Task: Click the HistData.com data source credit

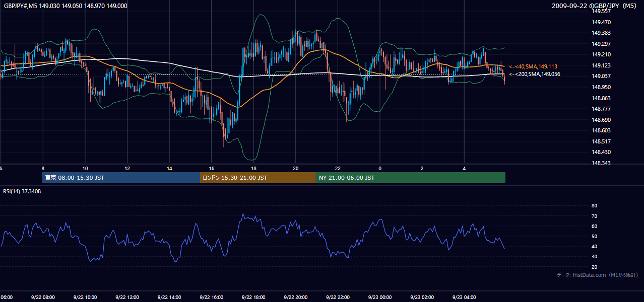Action: tap(598, 275)
